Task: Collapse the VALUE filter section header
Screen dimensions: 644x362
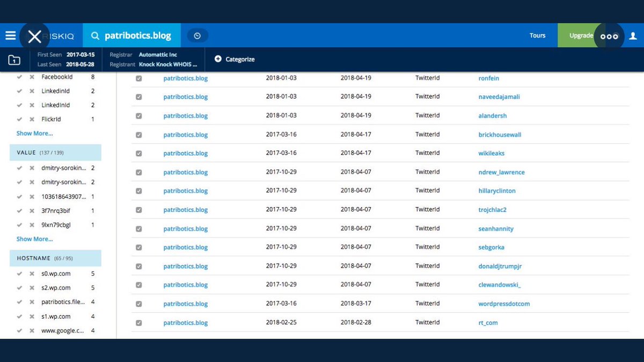Action: point(55,153)
